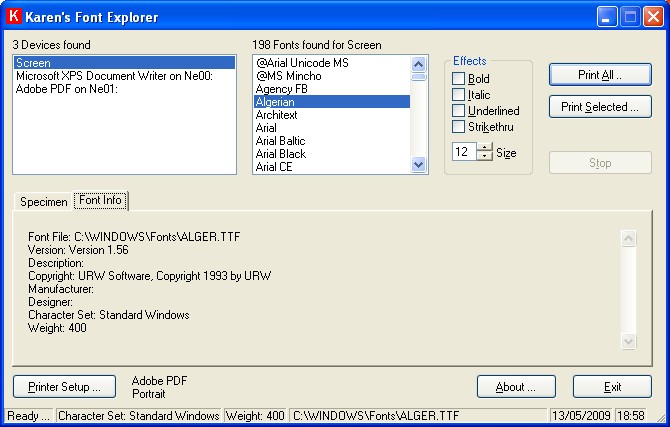Image resolution: width=670 pixels, height=427 pixels.
Task: Open Printer Setup dialog
Action: (x=65, y=387)
